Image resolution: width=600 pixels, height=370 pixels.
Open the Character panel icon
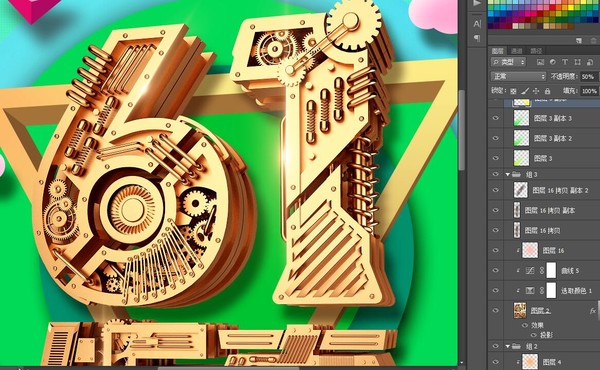pyautogui.click(x=477, y=24)
